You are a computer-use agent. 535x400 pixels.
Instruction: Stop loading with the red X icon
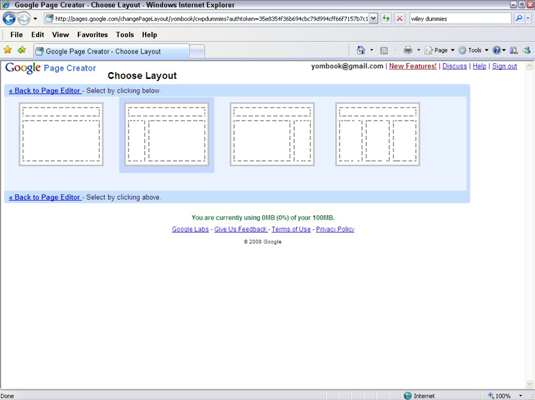(x=399, y=18)
